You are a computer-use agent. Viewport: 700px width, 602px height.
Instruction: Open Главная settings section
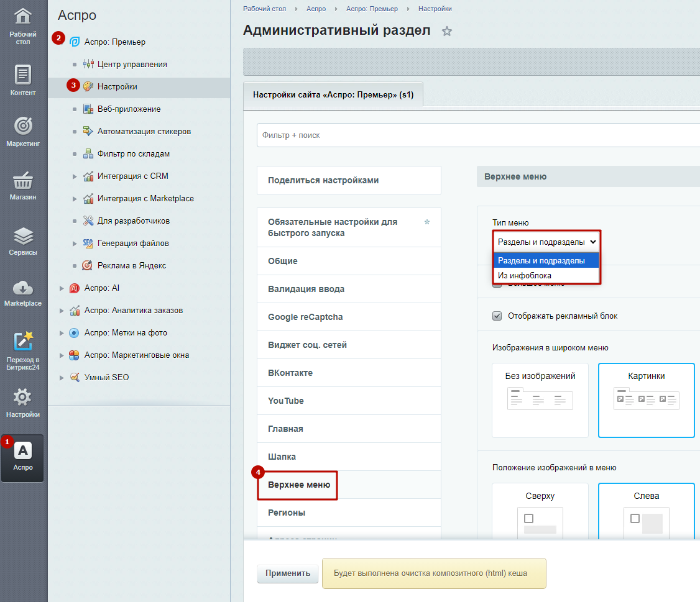tap(349, 429)
